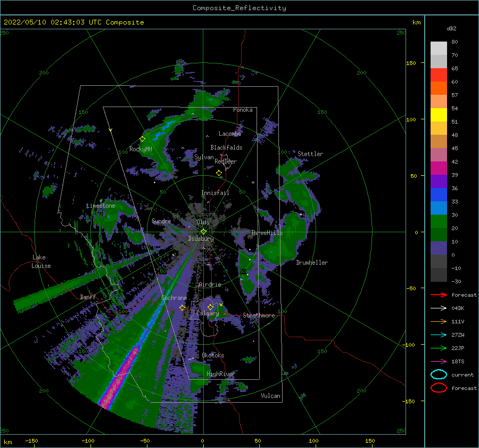The width and height of the screenshot is (479, 448).
Task: Pick the red 60-65 dBZ swatch
Action: 439,75
